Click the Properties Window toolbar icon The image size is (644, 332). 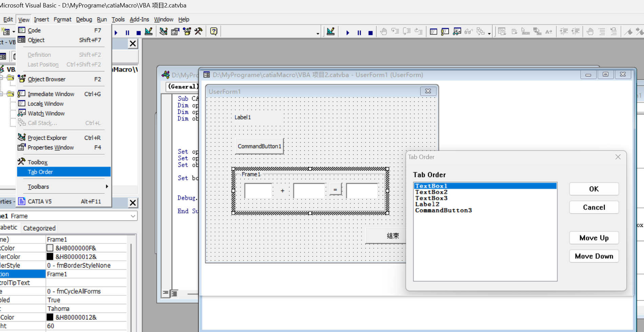pyautogui.click(x=175, y=32)
